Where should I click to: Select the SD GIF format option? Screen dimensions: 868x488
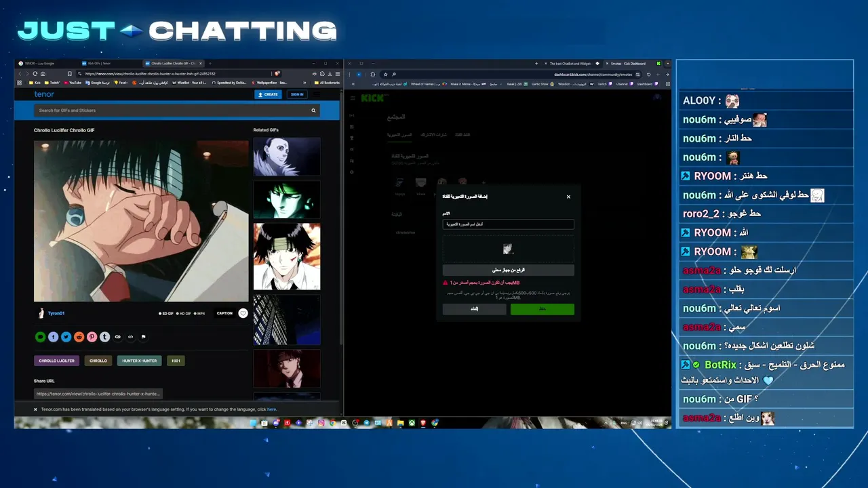[x=166, y=314]
